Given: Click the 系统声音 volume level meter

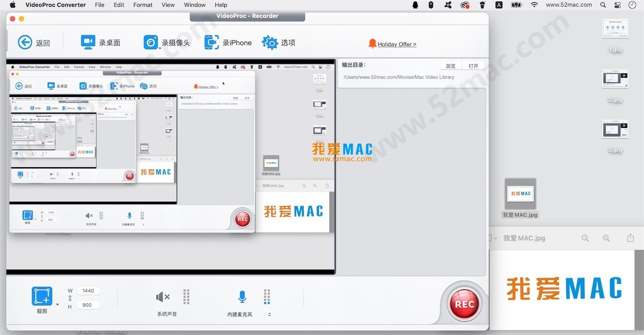Looking at the screenshot, I should point(186,297).
